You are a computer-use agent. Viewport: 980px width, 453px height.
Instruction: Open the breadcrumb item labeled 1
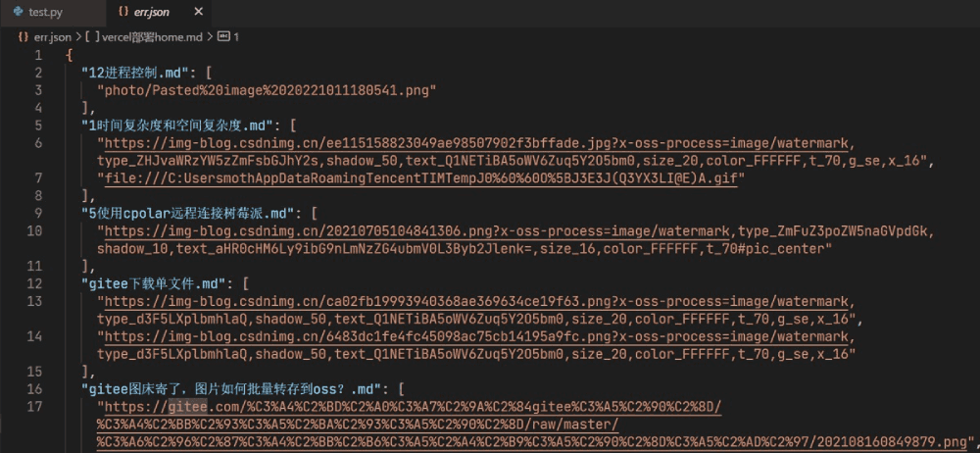(228, 37)
